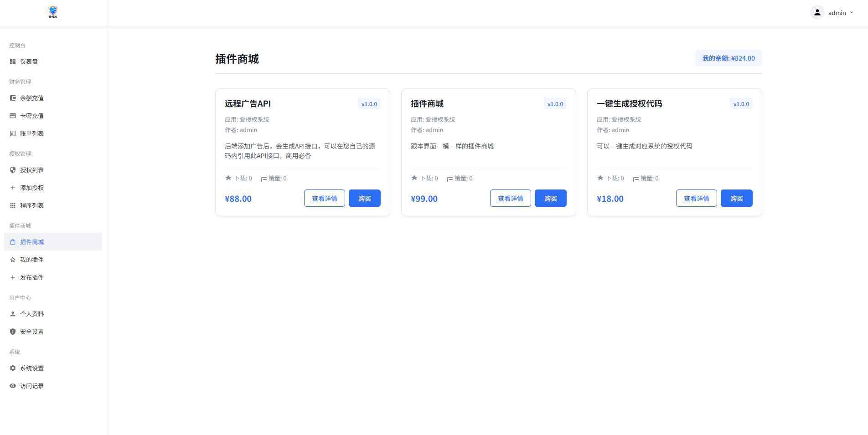The image size is (868, 435).
Task: Click the 卡密充值 card recharge icon
Action: [x=12, y=116]
